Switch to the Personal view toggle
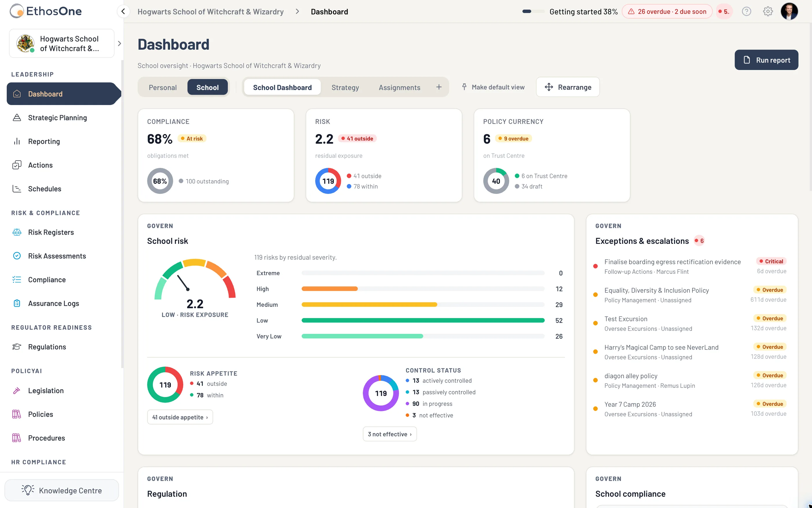This screenshot has height=508, width=812. (162, 87)
